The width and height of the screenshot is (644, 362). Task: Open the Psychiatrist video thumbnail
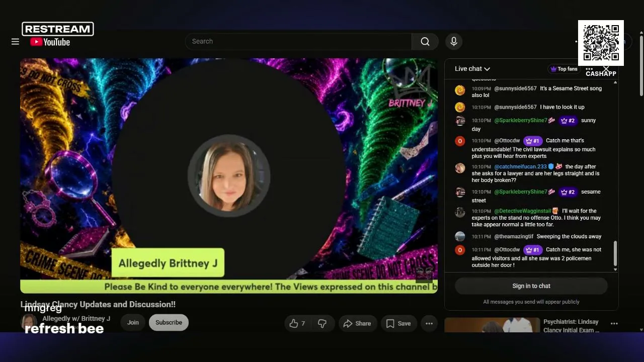pos(492,325)
